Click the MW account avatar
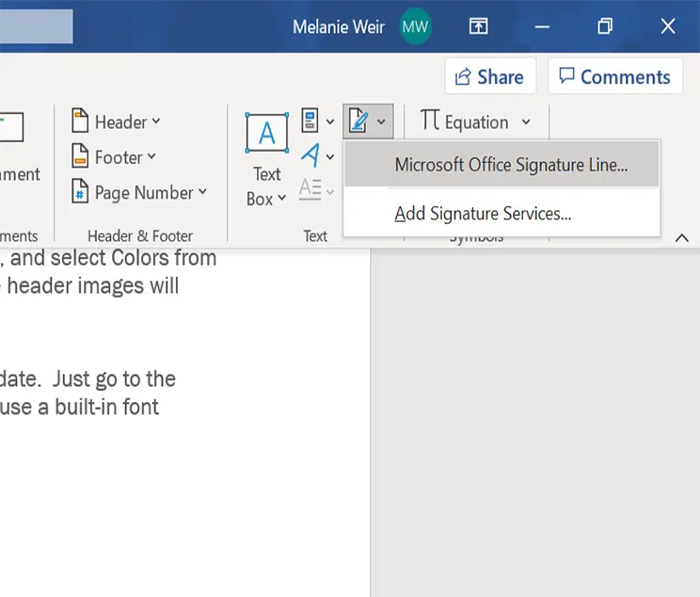 (x=415, y=26)
